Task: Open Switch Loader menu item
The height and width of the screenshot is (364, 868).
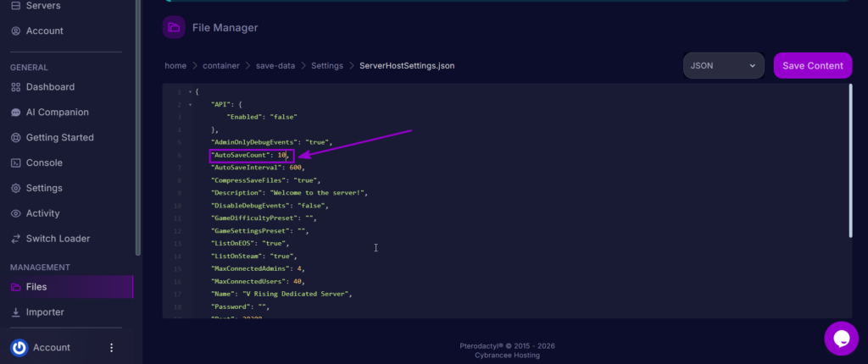Action: click(x=58, y=239)
